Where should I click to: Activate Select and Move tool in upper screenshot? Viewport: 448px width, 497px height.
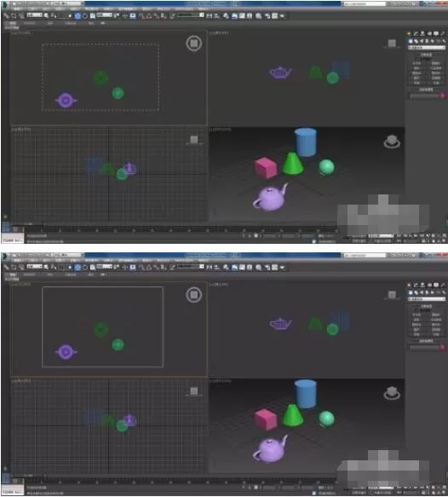pyautogui.click(x=78, y=16)
